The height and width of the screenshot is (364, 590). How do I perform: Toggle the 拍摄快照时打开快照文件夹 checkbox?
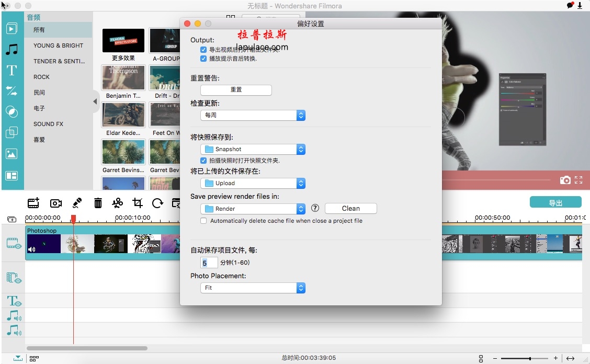click(203, 161)
